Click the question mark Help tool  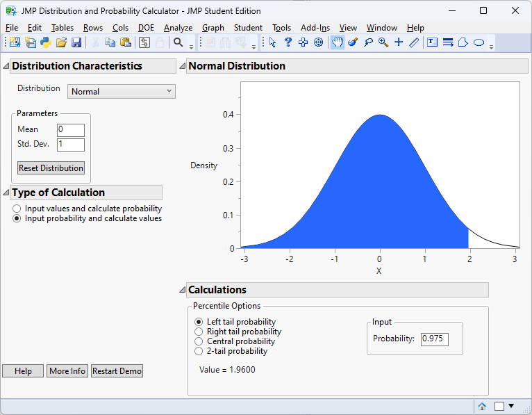click(288, 42)
